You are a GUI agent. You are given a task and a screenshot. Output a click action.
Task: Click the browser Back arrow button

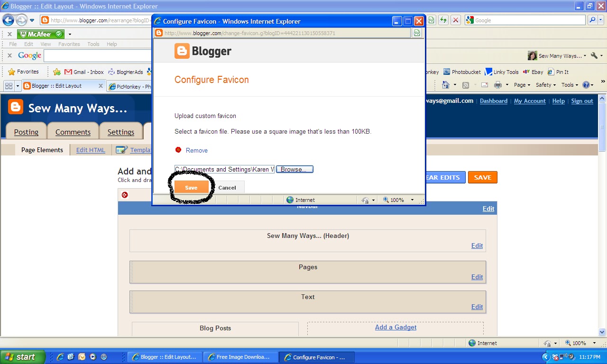8,20
